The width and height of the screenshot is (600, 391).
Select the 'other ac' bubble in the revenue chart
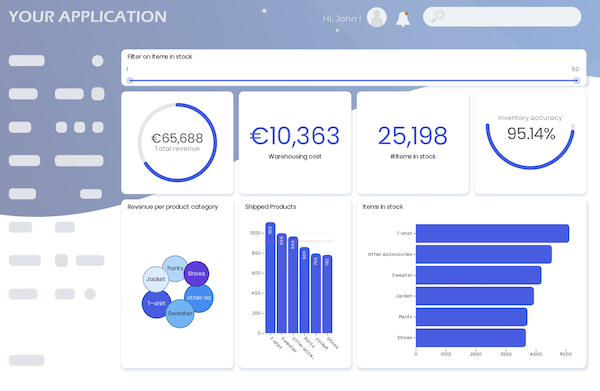point(199,298)
